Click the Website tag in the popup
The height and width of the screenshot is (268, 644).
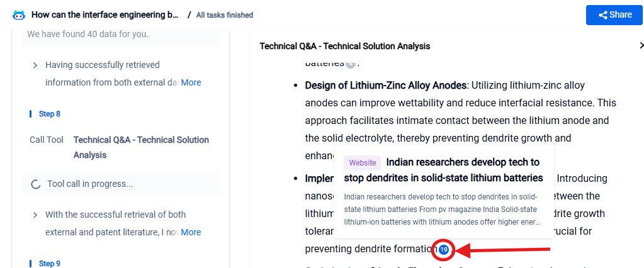tap(363, 162)
